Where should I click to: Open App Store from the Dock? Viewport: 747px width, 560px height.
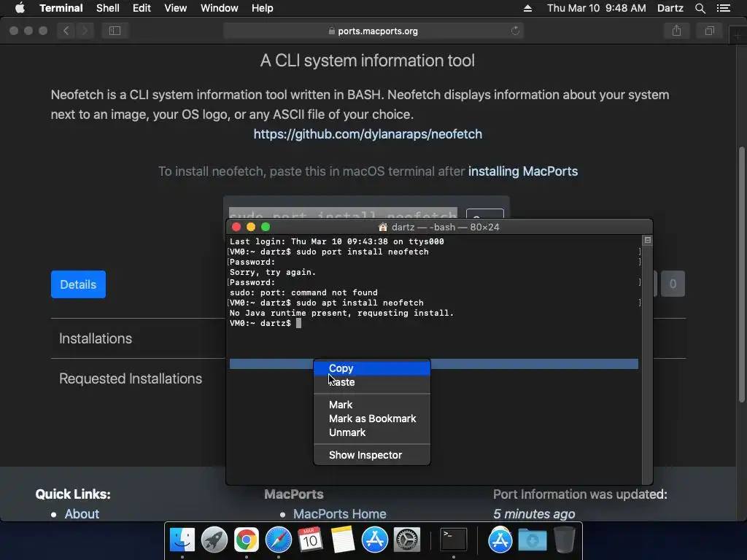[x=374, y=540]
